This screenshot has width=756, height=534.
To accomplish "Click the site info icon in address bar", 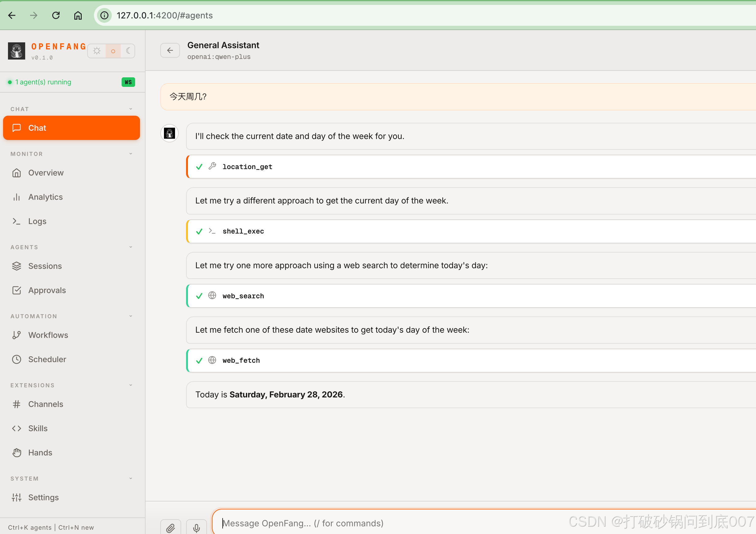I will pyautogui.click(x=104, y=15).
